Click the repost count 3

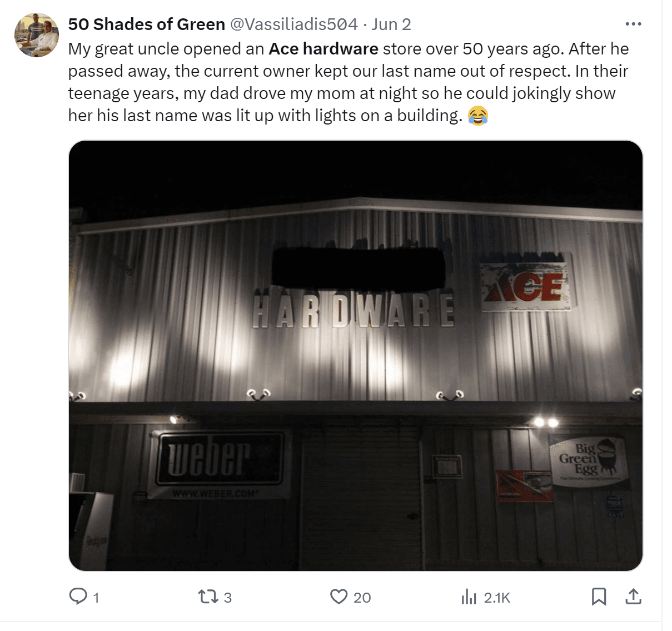(227, 598)
